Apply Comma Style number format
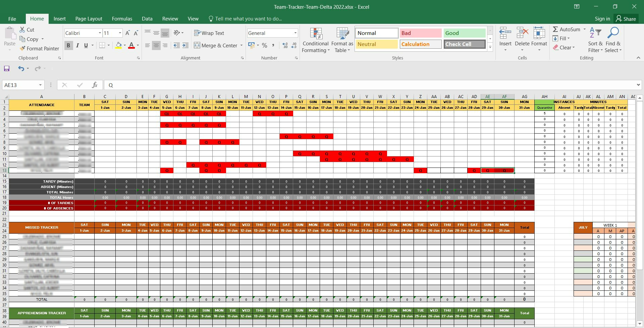The width and height of the screenshot is (644, 328). pos(273,45)
